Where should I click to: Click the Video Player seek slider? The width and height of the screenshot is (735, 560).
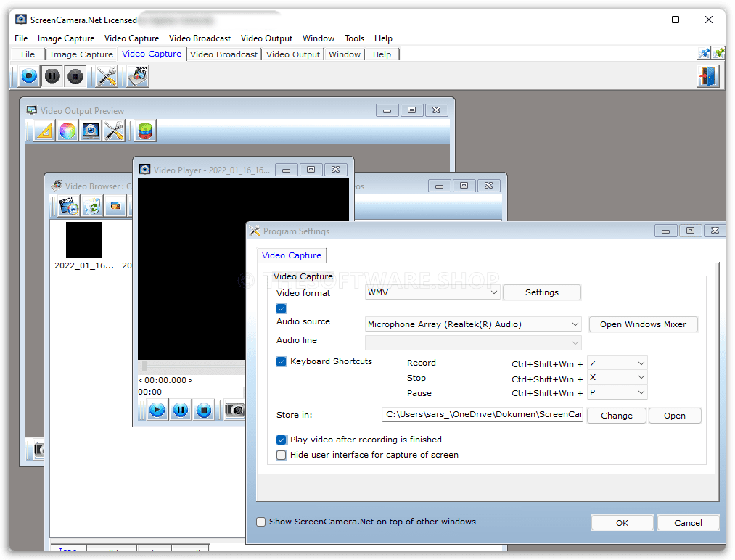click(x=191, y=367)
